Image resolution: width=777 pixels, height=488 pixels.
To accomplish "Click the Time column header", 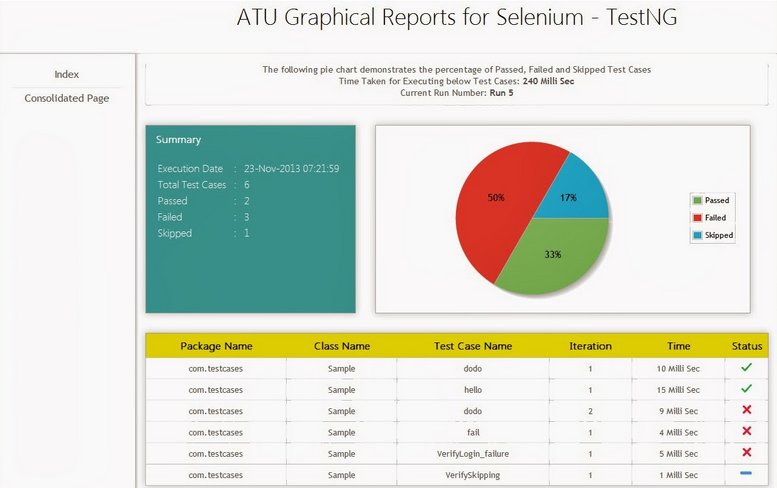I will pos(679,346).
